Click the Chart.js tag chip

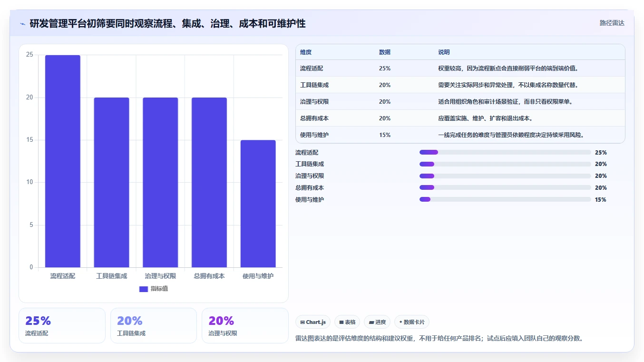pos(313,322)
